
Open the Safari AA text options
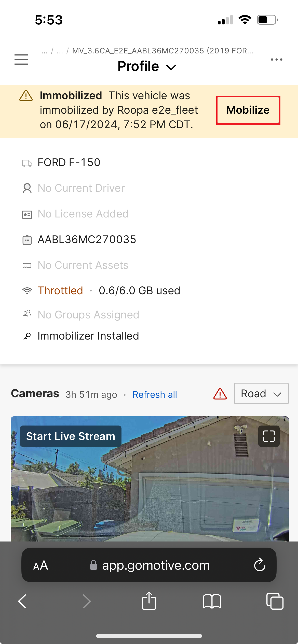[41, 565]
